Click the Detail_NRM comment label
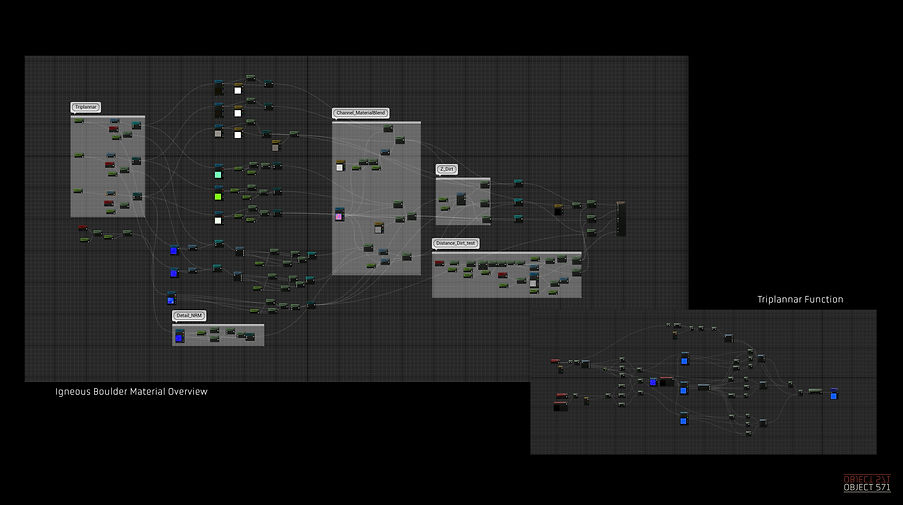 click(x=189, y=316)
